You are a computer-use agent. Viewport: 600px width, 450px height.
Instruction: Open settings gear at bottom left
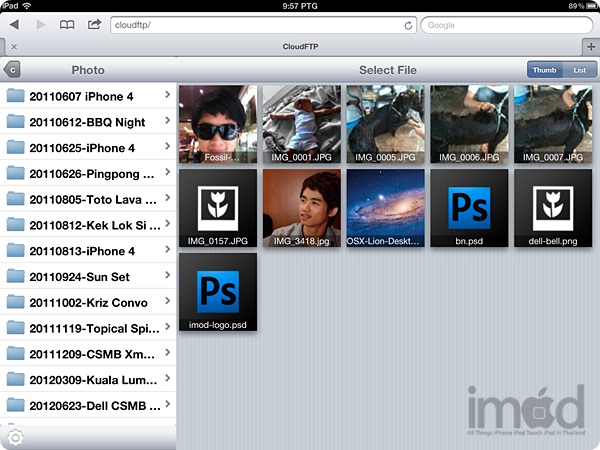pyautogui.click(x=14, y=436)
